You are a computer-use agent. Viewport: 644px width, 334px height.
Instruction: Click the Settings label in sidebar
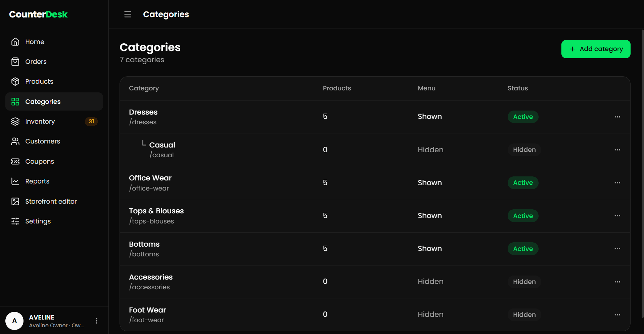(38, 221)
